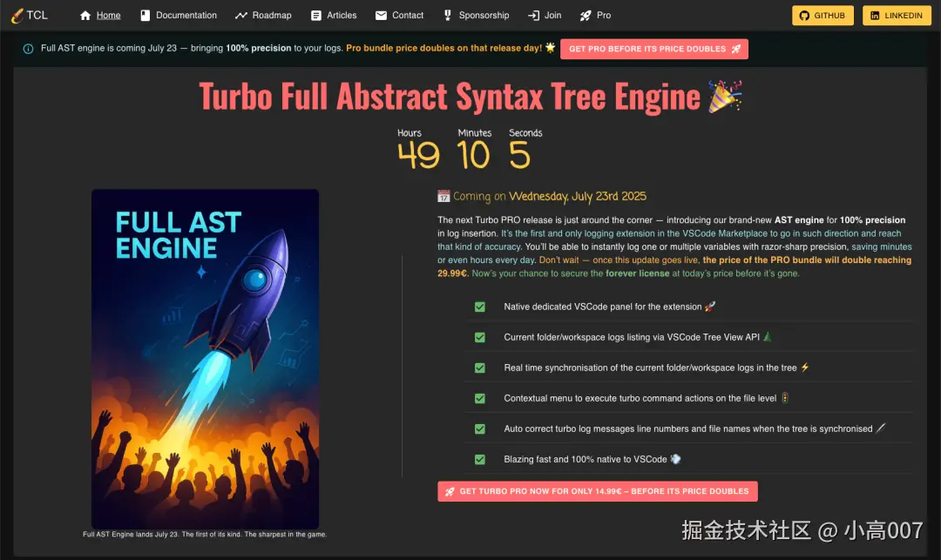Toggle checkbox for Blazing fast and native
The height and width of the screenshot is (560, 941).
tap(480, 460)
